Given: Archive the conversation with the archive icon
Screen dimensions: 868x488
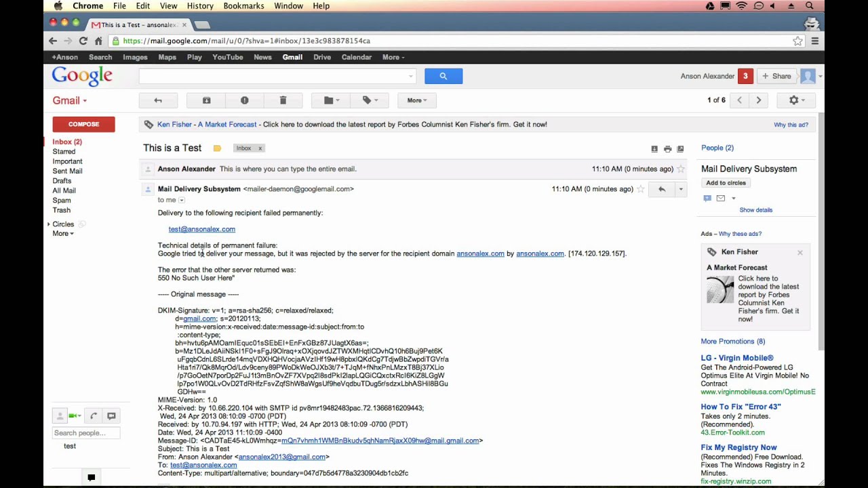Looking at the screenshot, I should pos(206,100).
